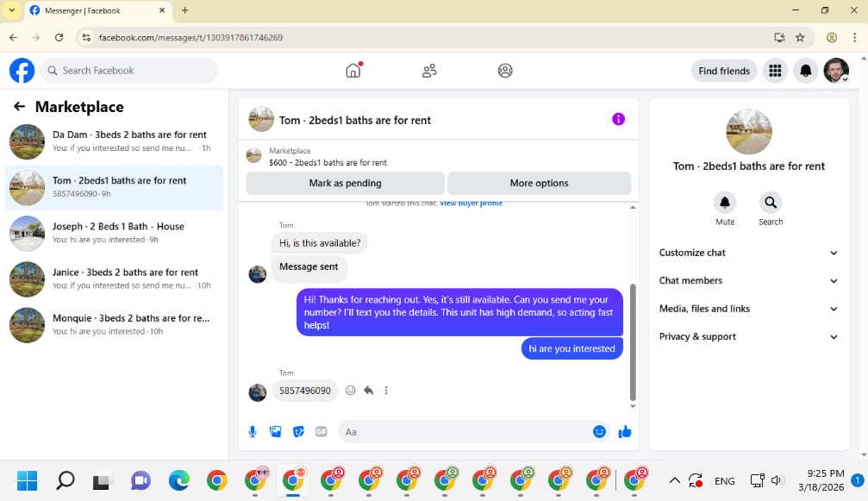This screenshot has height=501, width=868.
Task: Choose a GIF for the message
Action: coord(321,432)
